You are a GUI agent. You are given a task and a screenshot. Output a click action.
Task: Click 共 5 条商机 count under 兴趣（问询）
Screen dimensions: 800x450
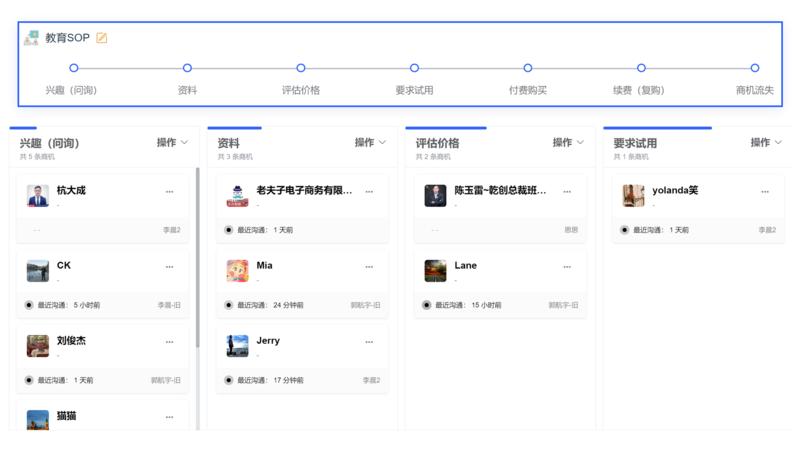click(37, 157)
